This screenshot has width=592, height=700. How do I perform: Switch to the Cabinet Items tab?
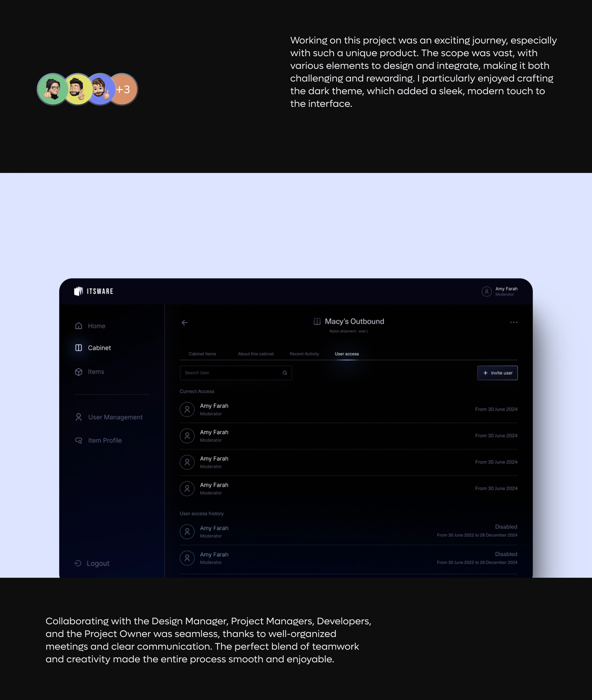point(202,354)
